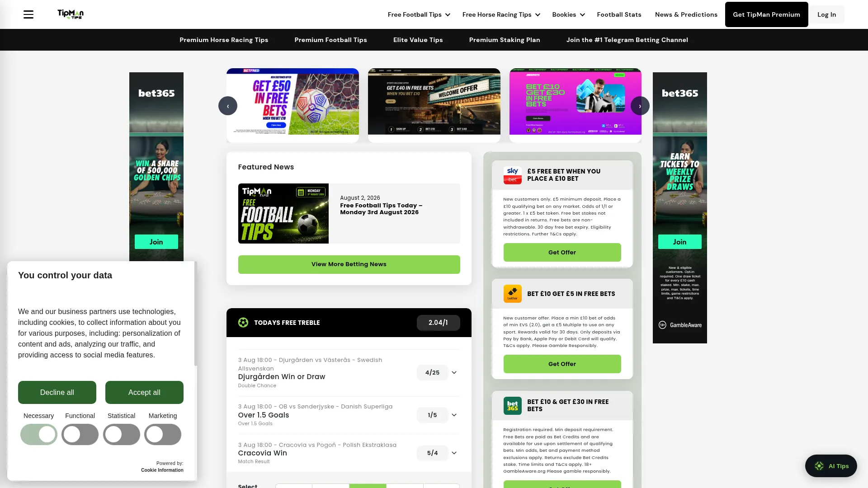Expand the Djurgården Win or Draw tip
This screenshot has height=488, width=868.
coord(454,373)
